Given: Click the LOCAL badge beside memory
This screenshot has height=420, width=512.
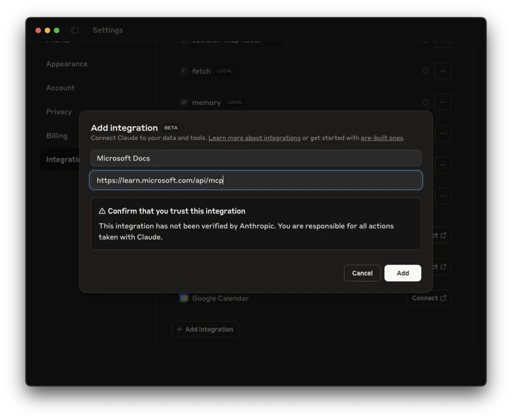Looking at the screenshot, I should [x=235, y=102].
